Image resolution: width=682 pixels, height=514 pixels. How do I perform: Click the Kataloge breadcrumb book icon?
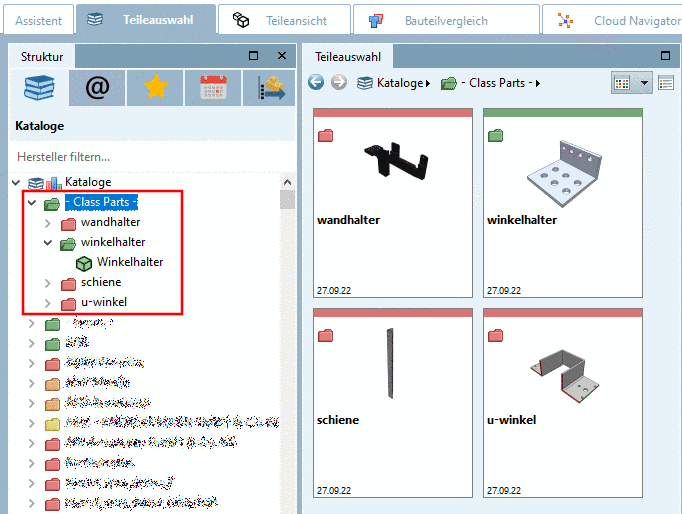[x=365, y=83]
